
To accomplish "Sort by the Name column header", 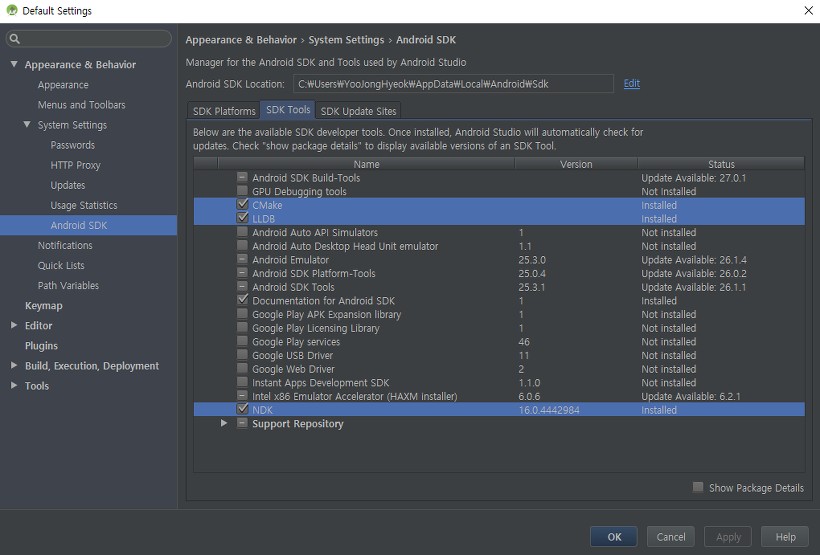I will (x=366, y=164).
